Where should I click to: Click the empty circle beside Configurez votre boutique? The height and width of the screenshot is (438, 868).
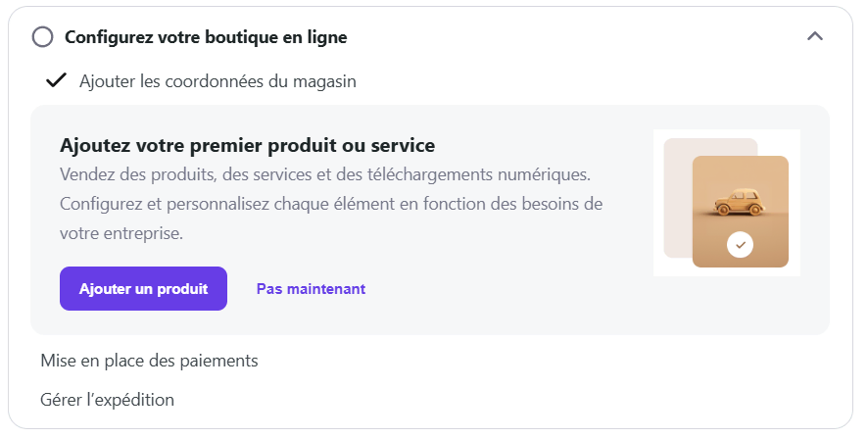(42, 37)
